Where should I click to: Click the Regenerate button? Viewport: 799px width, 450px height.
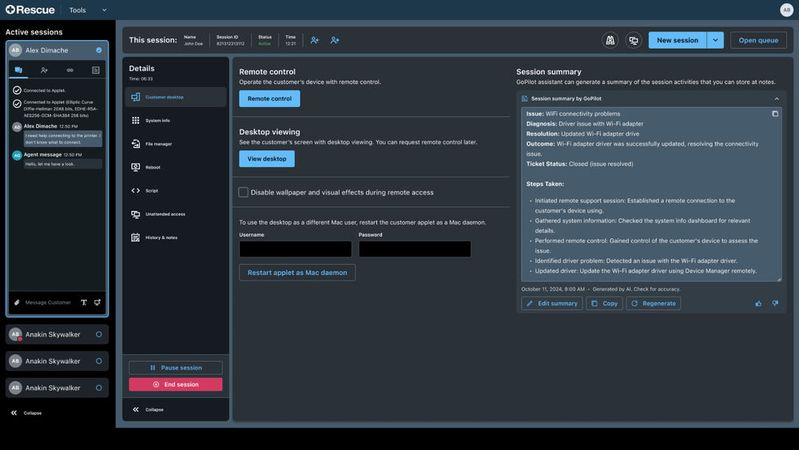(653, 303)
